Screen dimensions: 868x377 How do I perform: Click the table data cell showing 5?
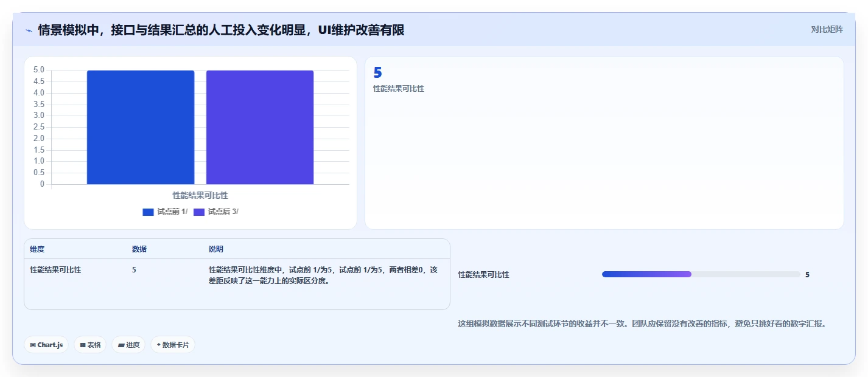tap(134, 269)
